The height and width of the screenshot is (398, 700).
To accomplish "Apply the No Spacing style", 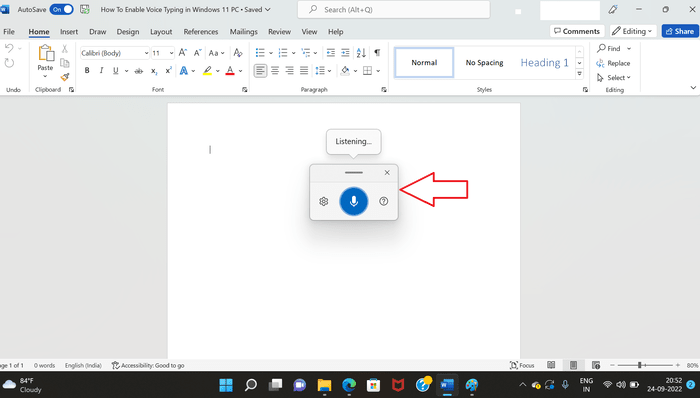I will pos(484,62).
